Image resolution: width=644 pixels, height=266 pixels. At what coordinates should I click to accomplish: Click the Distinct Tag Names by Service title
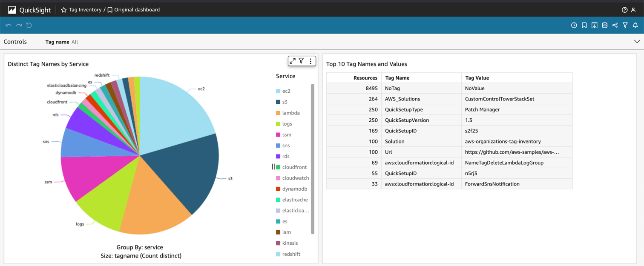(48, 64)
